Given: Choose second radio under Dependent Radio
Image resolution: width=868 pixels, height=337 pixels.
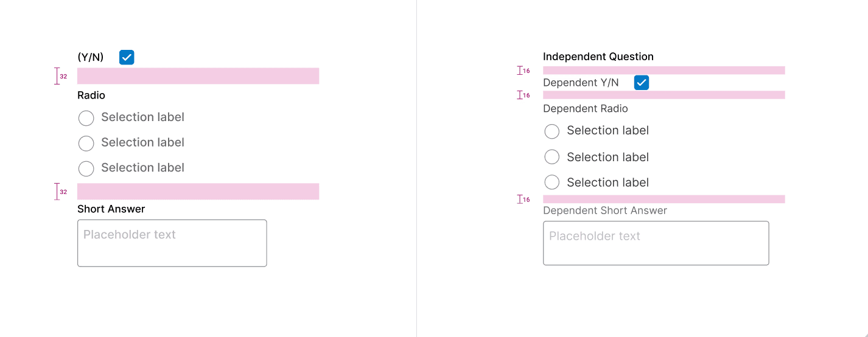Looking at the screenshot, I should click(x=552, y=157).
